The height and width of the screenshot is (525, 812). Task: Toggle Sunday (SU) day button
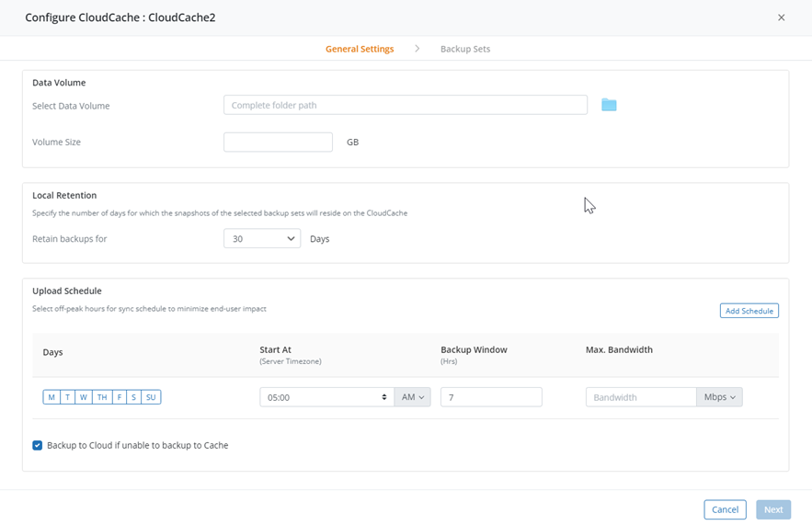[151, 397]
